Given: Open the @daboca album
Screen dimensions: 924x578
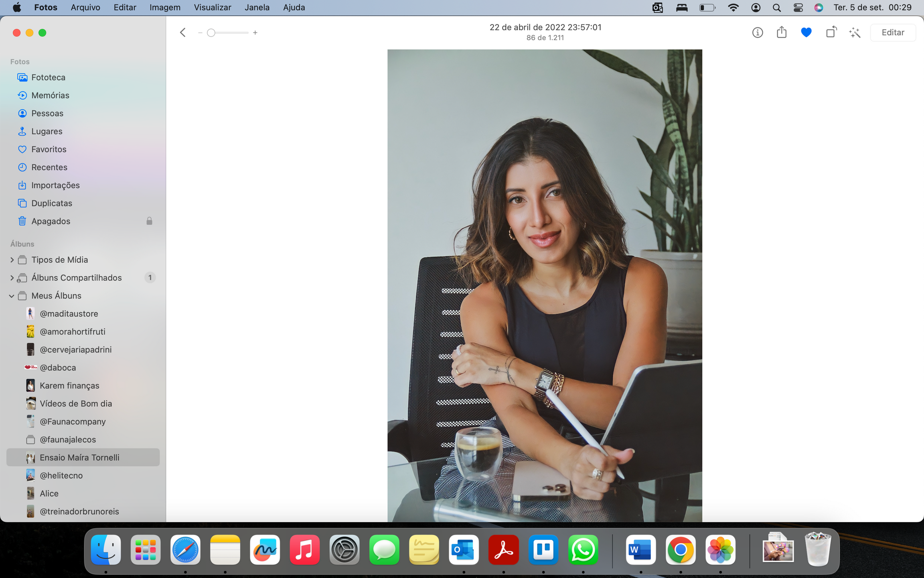Looking at the screenshot, I should pos(83,367).
